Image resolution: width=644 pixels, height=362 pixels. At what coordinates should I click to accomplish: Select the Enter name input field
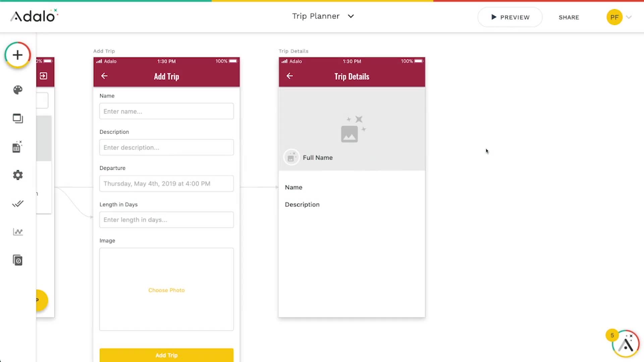point(166,111)
